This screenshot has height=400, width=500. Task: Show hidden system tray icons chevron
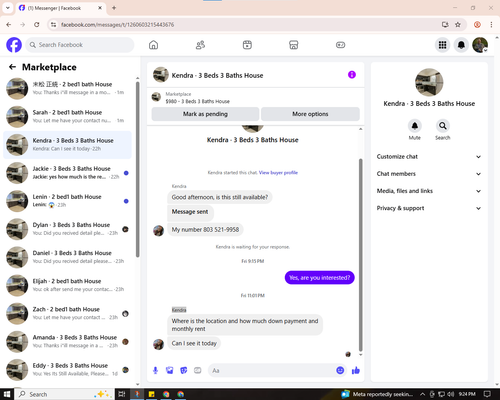click(422, 394)
